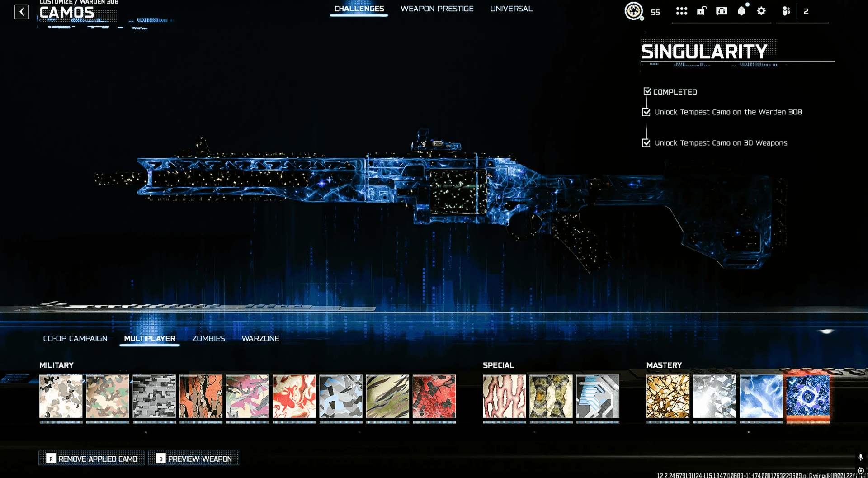Click the Completed checkbox indicator
868x478 pixels.
pyautogui.click(x=647, y=90)
